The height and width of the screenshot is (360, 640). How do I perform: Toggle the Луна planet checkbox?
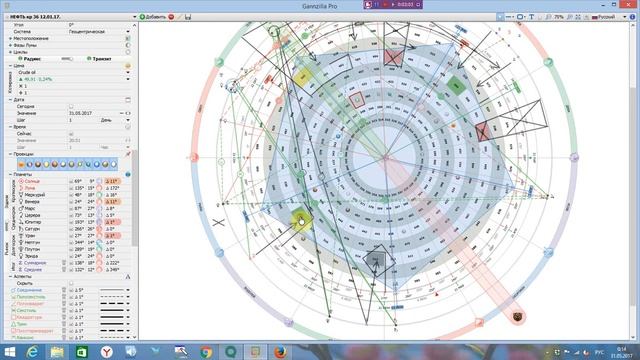point(71,188)
